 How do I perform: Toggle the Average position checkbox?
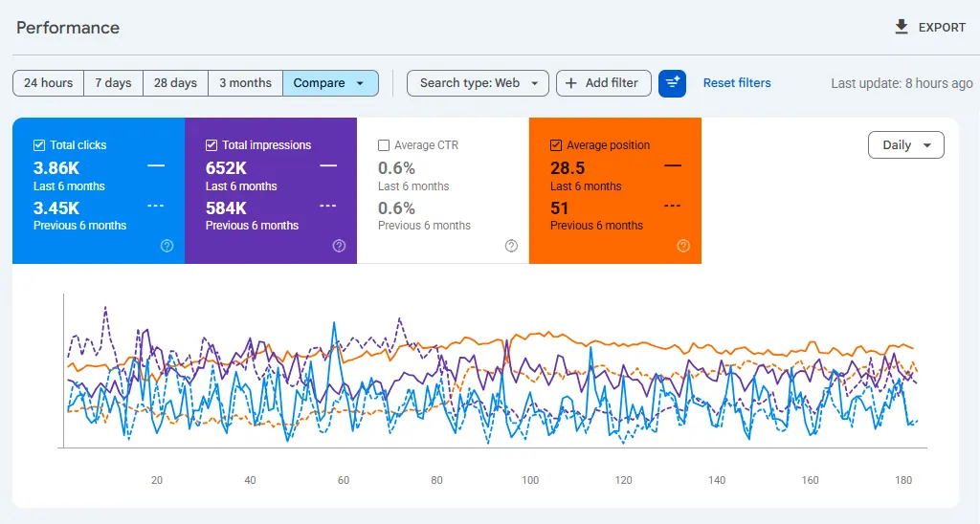(556, 145)
